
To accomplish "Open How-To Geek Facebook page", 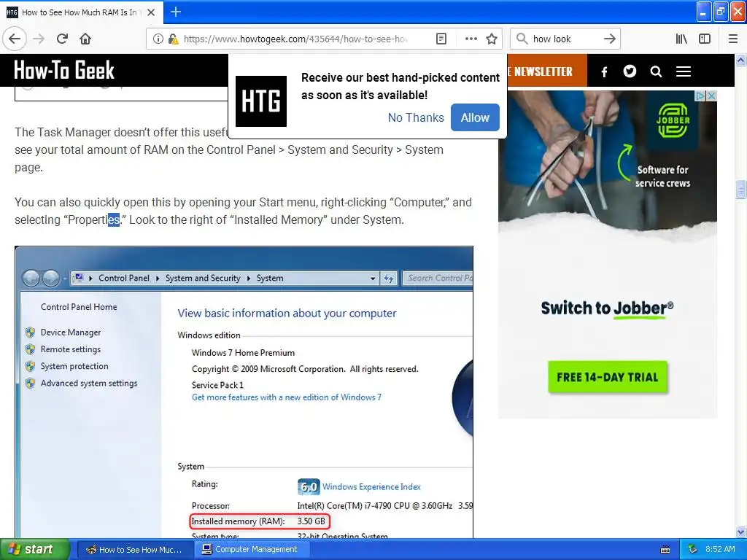I will click(x=604, y=71).
